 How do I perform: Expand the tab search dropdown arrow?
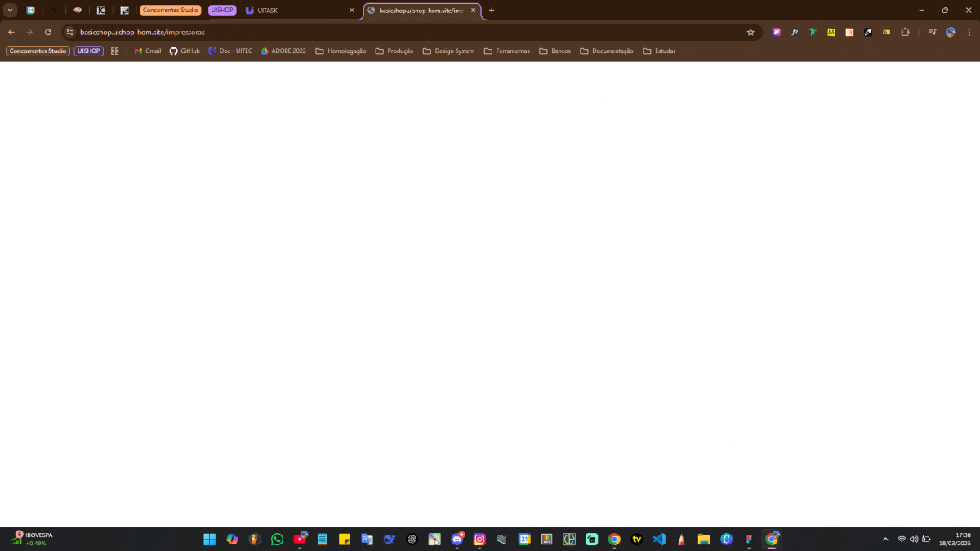tap(11, 11)
